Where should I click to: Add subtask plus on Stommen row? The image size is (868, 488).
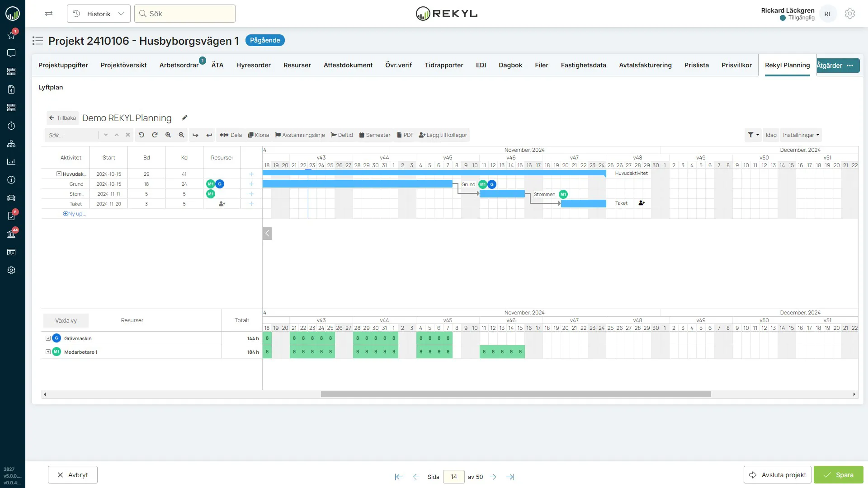tap(251, 194)
